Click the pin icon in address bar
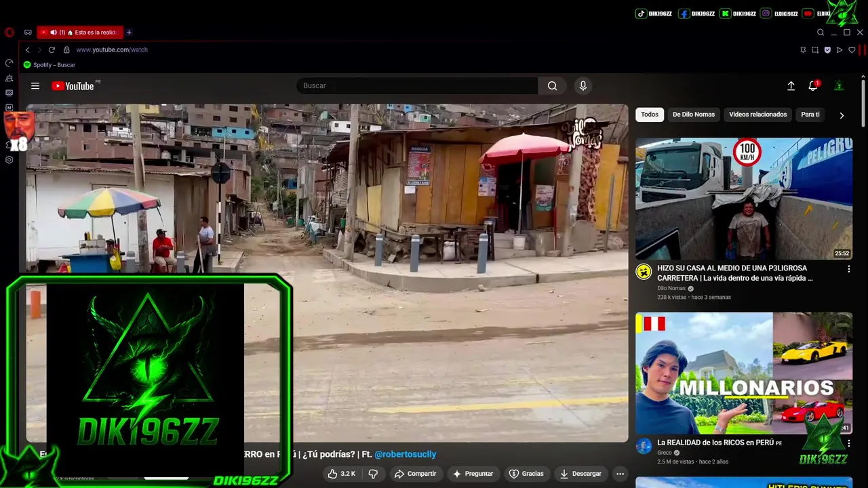 click(x=803, y=49)
